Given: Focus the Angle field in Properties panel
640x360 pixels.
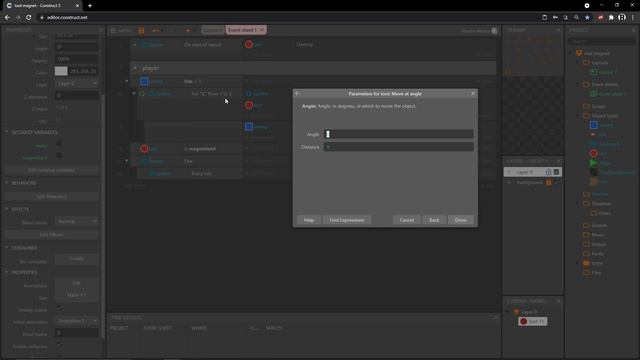Looking at the screenshot, I should click(x=77, y=47).
